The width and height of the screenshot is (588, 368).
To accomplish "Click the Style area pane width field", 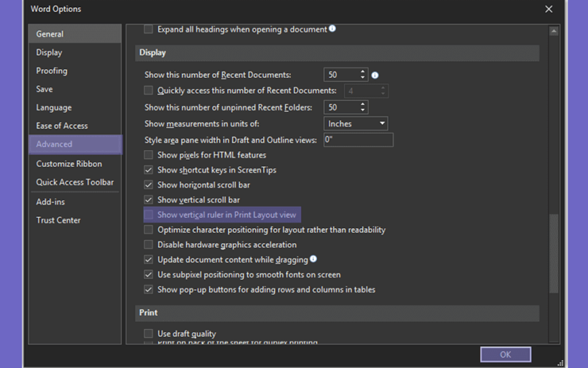I will tap(359, 140).
